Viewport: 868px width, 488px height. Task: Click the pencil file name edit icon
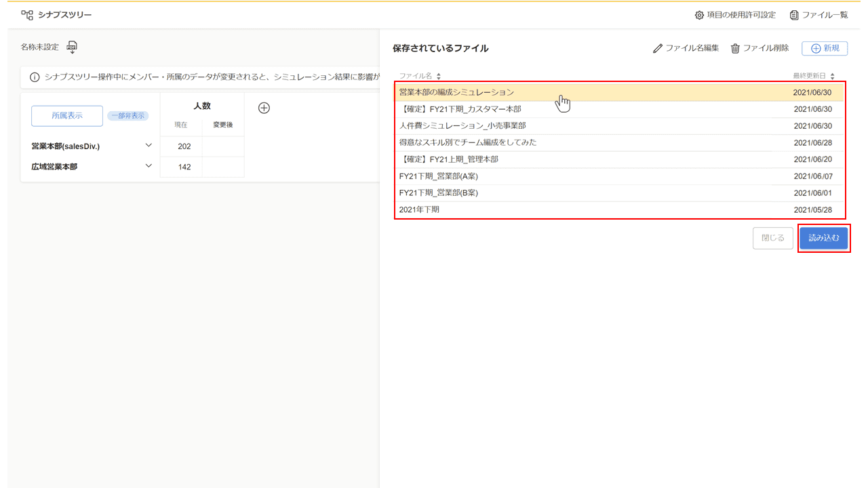(657, 48)
